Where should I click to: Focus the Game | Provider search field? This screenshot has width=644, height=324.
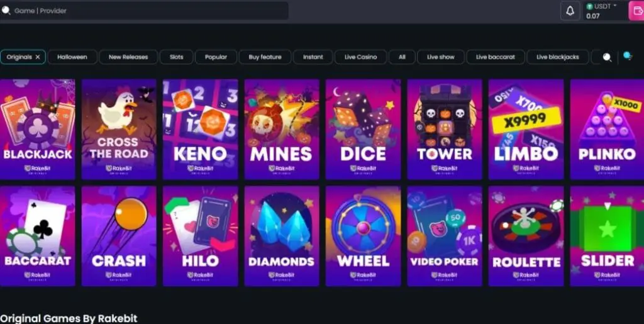tap(144, 11)
